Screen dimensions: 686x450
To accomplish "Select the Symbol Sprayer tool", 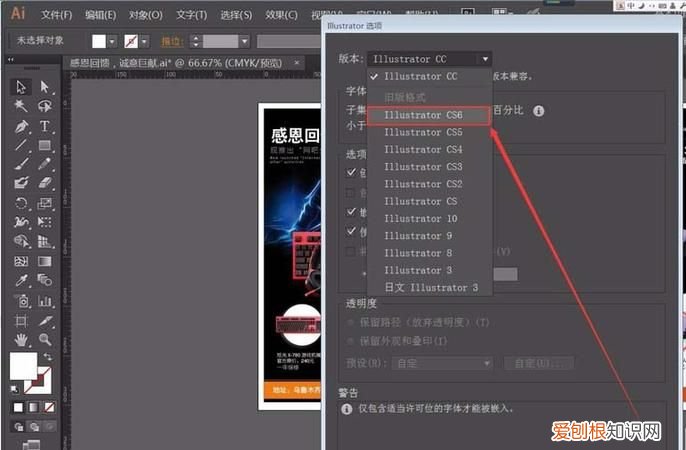I will click(x=21, y=301).
